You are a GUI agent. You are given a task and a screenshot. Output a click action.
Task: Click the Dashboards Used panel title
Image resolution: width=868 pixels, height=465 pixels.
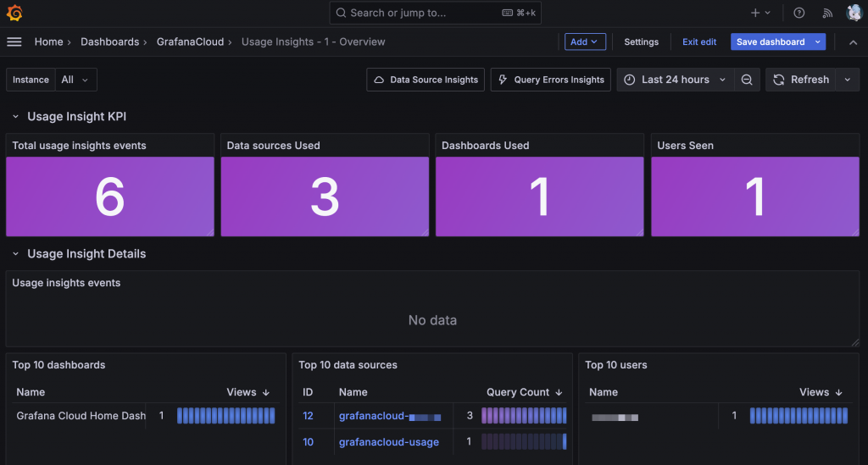(x=485, y=146)
